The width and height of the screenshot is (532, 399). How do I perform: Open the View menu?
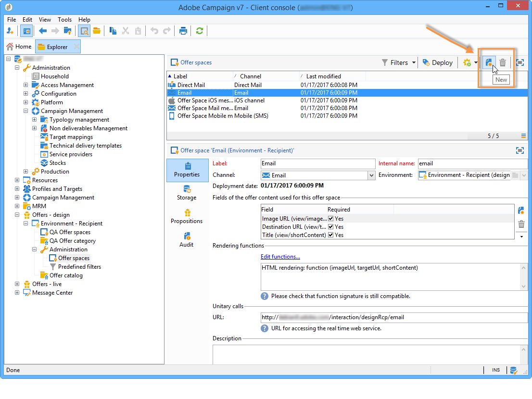tap(45, 20)
